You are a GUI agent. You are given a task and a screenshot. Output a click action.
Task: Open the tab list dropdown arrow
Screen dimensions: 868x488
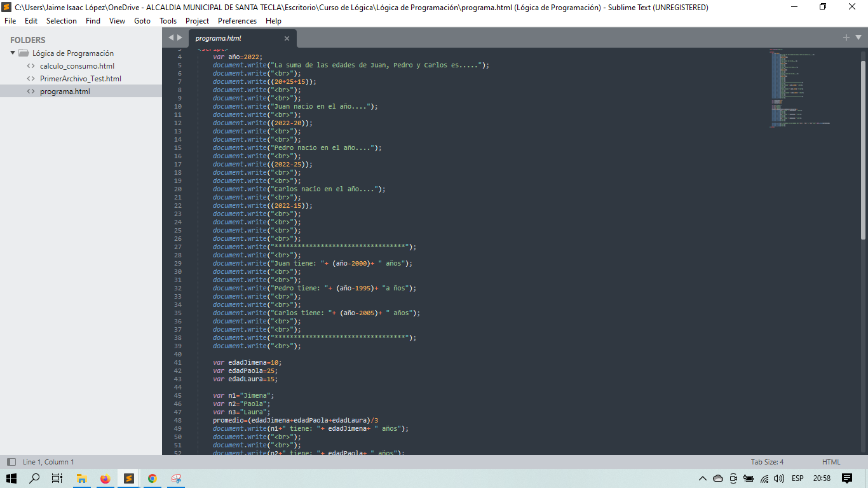pyautogui.click(x=858, y=37)
